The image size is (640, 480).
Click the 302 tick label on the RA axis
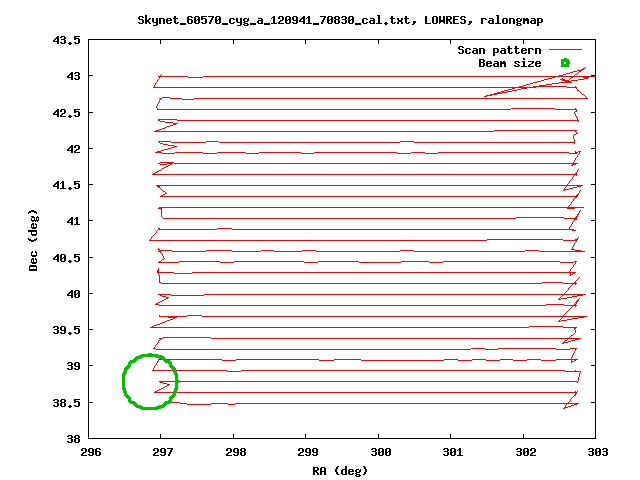526,452
